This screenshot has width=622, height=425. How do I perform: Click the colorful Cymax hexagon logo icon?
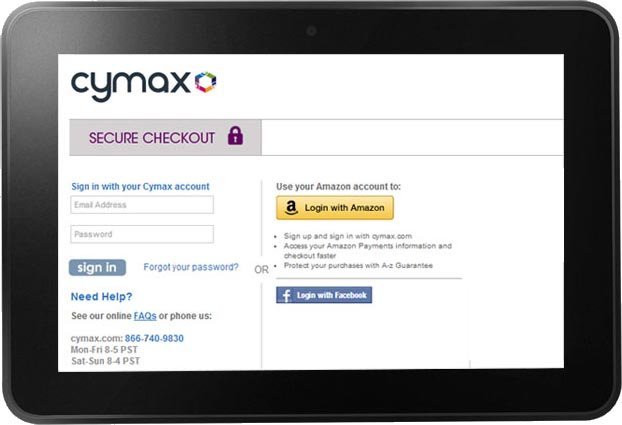[205, 82]
